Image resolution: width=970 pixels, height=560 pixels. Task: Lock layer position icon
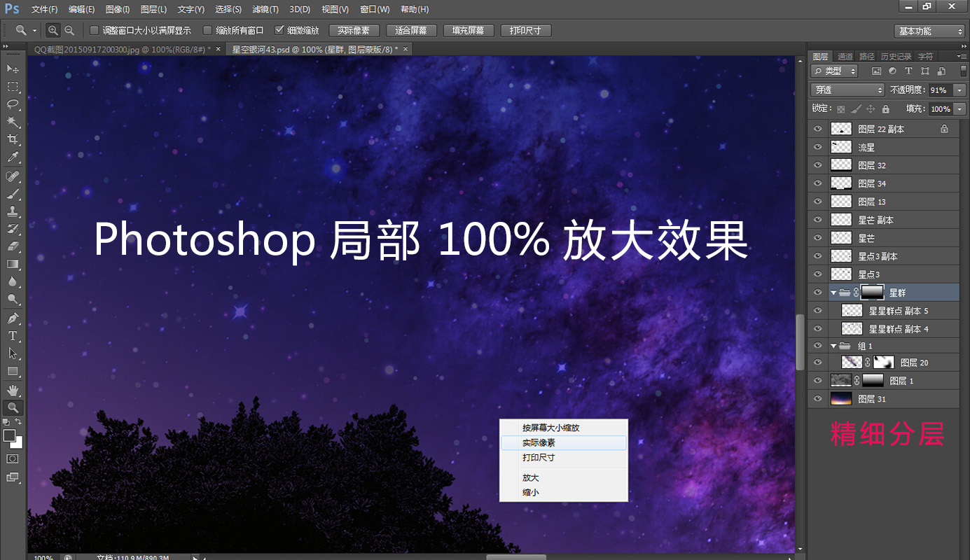coord(871,109)
